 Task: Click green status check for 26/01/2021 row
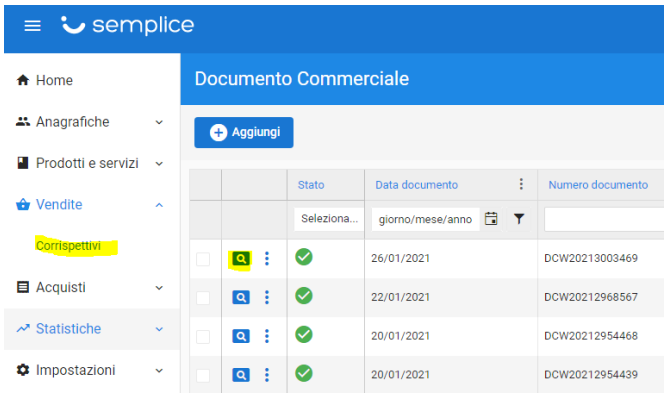(x=304, y=257)
